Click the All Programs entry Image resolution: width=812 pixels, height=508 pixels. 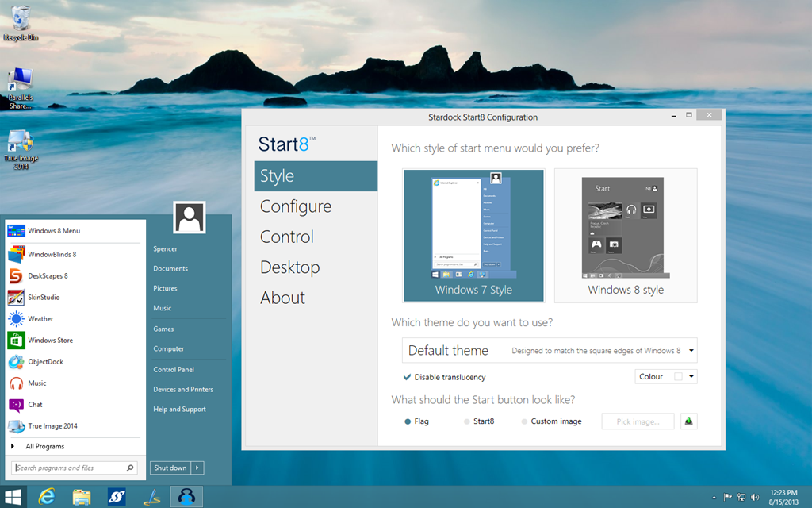click(x=45, y=446)
